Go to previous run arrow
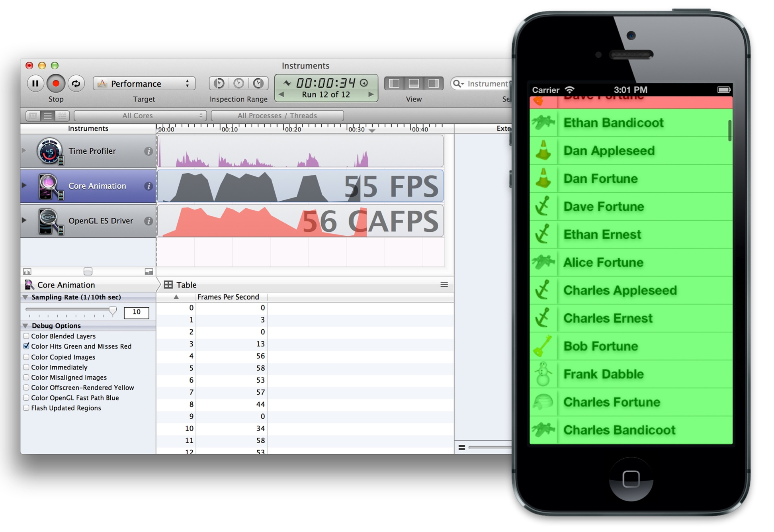The height and width of the screenshot is (532, 774). point(281,94)
